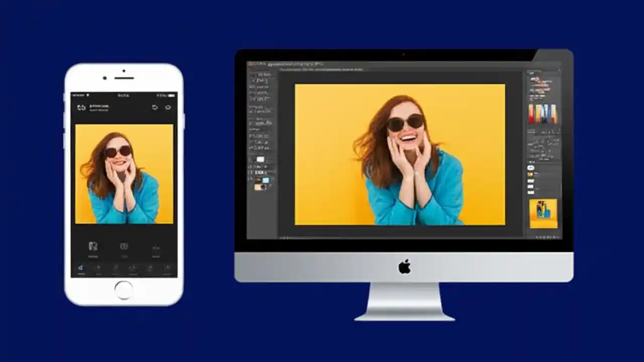Tap the share icon at the phone app top-right

click(x=168, y=107)
